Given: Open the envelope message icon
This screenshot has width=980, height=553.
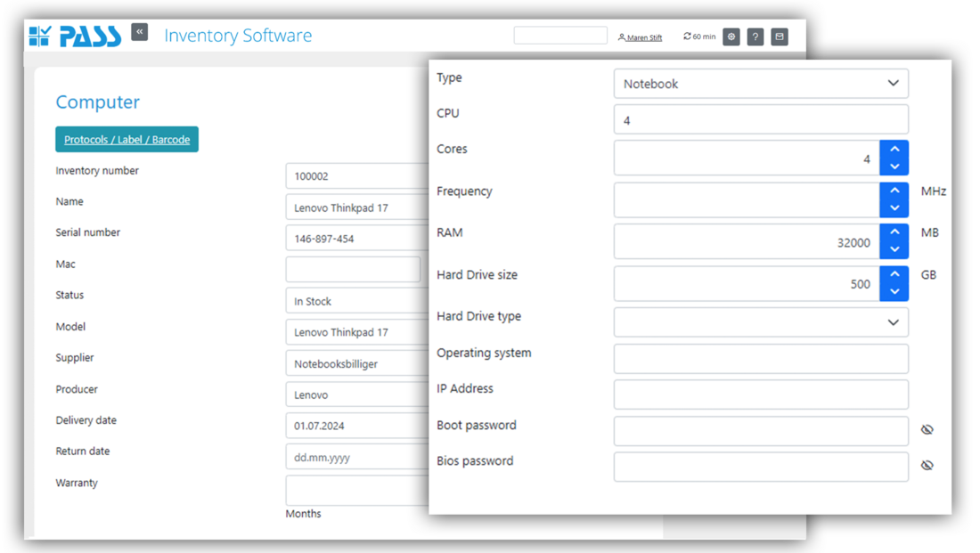Looking at the screenshot, I should [779, 36].
